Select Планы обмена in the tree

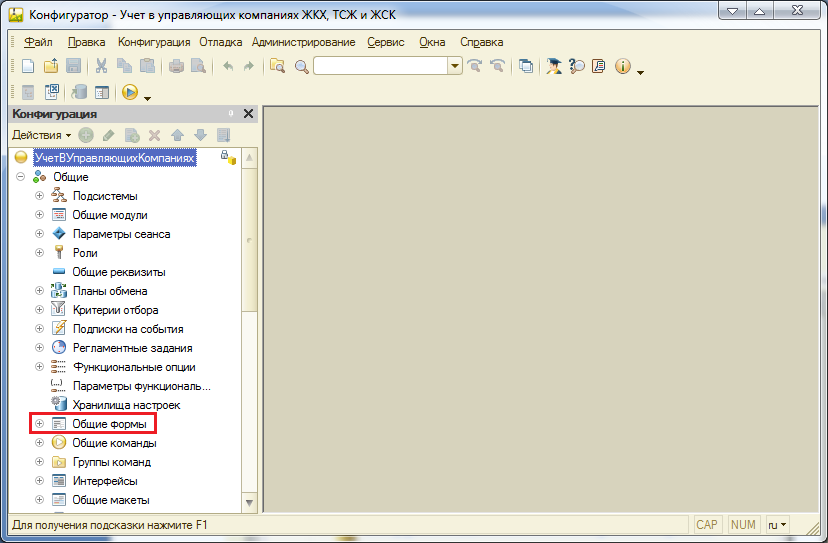(110, 291)
